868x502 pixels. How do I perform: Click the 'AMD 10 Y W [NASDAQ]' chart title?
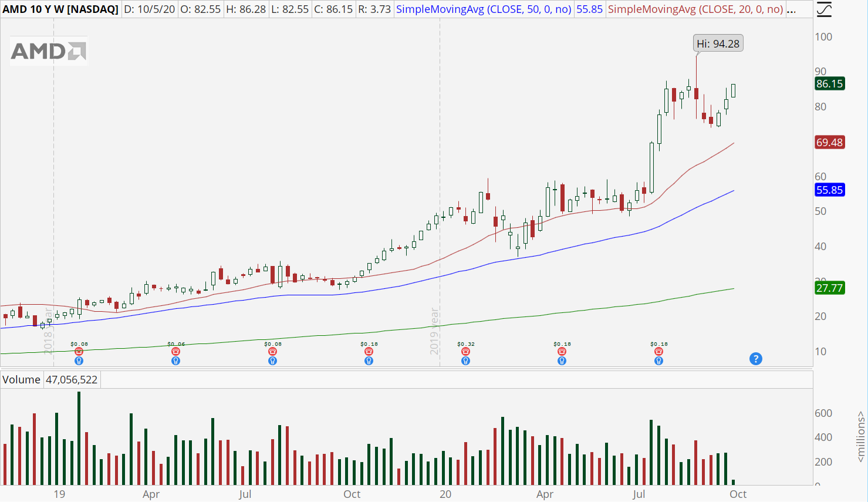[60, 9]
